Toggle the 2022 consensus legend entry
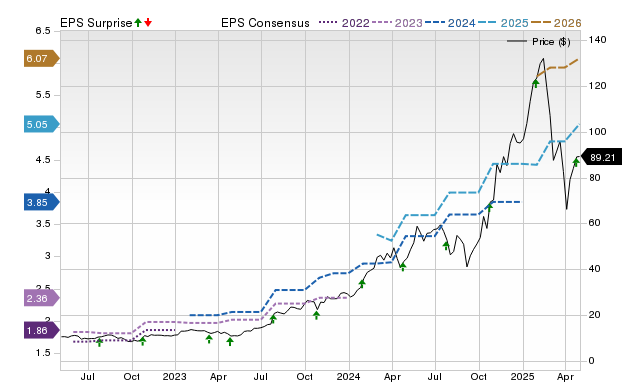 tap(344, 23)
